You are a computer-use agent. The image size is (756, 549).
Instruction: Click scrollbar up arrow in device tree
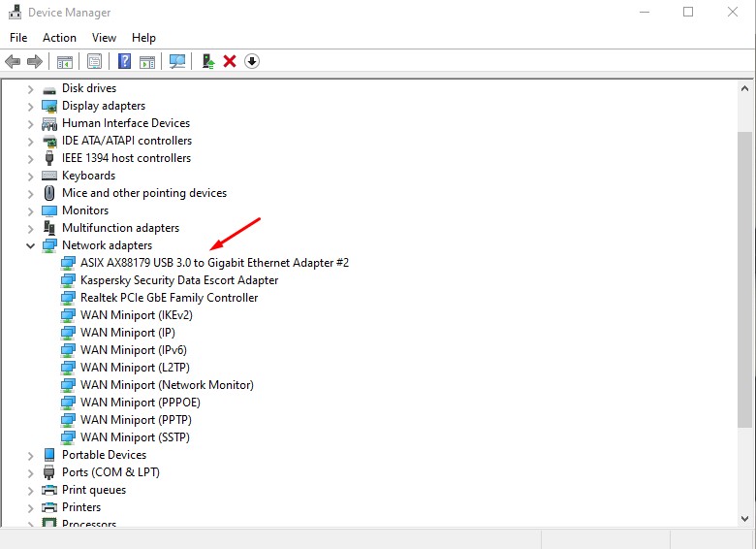pyautogui.click(x=744, y=88)
